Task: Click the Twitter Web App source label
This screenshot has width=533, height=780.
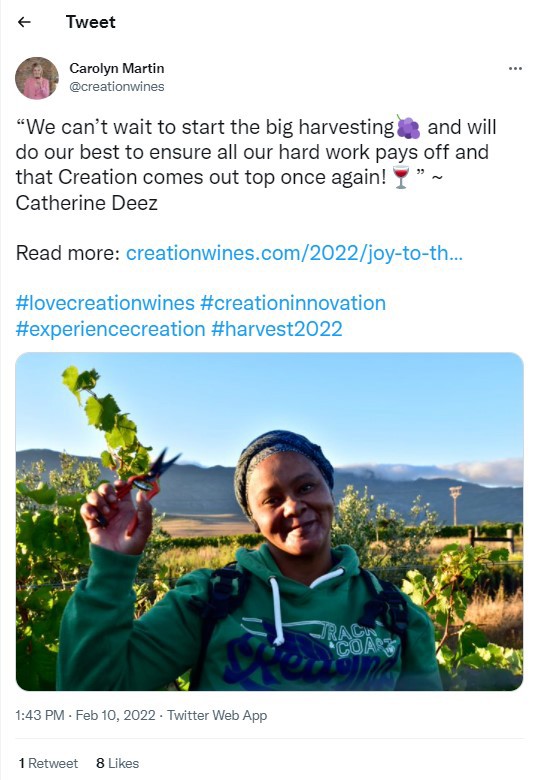Action: pyautogui.click(x=217, y=715)
